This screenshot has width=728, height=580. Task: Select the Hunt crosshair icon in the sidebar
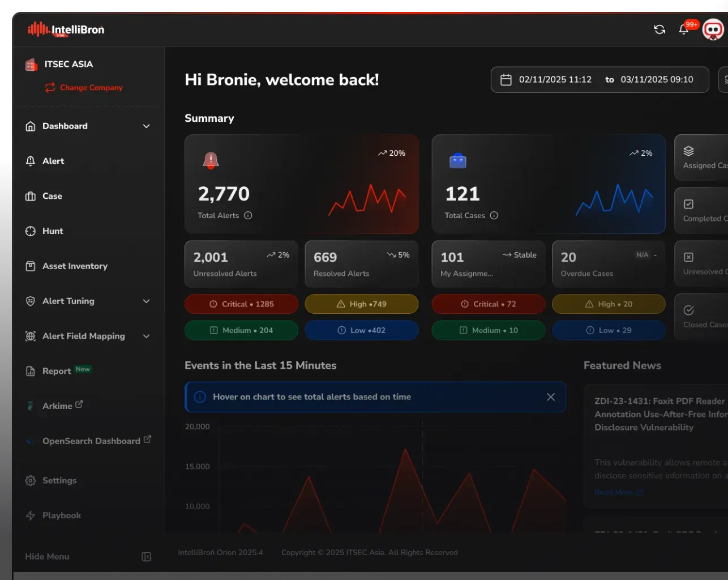click(x=29, y=231)
